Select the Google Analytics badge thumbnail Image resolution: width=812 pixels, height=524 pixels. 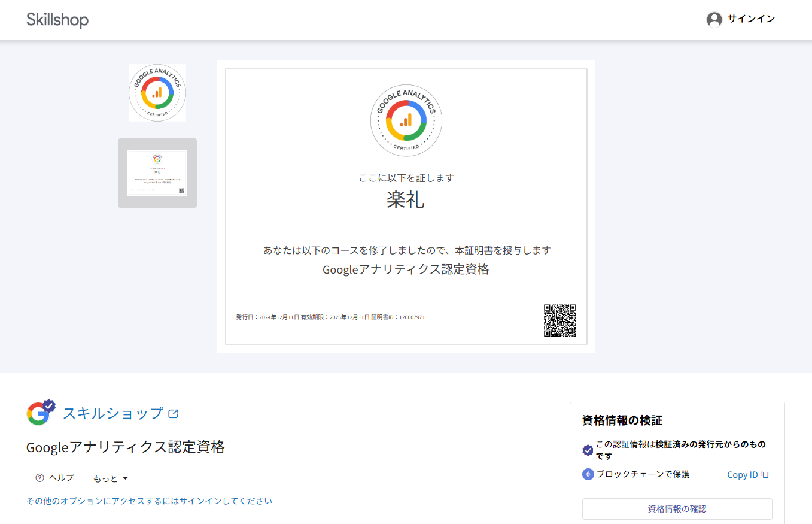pos(157,93)
